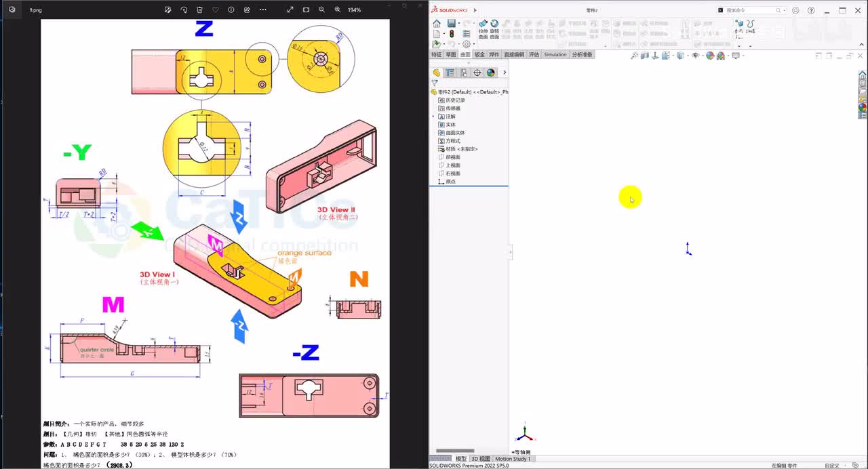The height and width of the screenshot is (469, 868).
Task: Switch to the 焊件 tab
Action: 494,55
